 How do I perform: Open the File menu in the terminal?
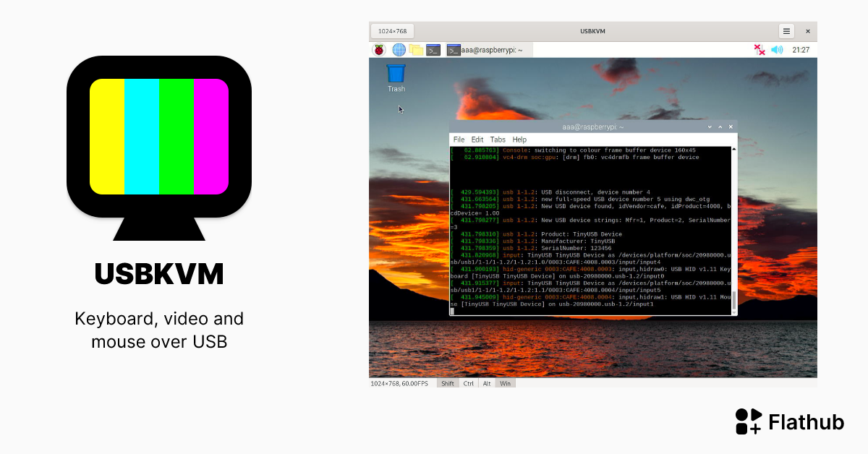459,139
